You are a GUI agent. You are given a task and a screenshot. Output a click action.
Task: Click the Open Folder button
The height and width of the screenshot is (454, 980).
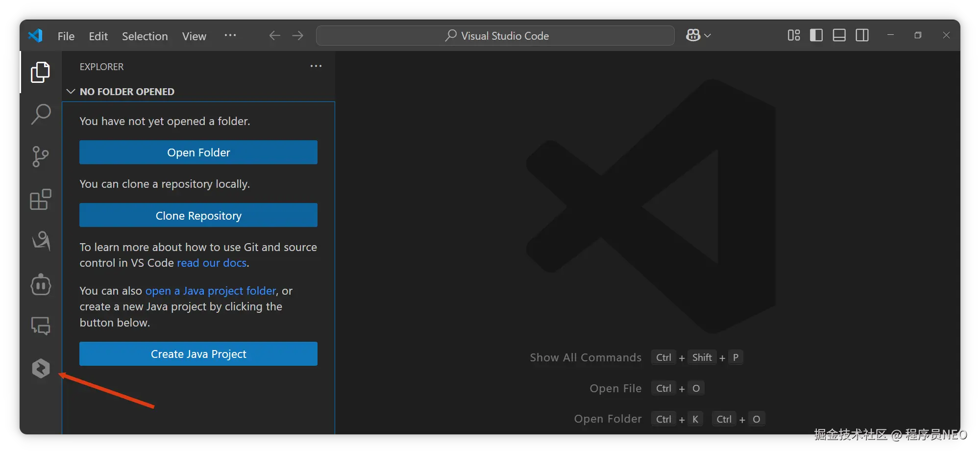[198, 152]
